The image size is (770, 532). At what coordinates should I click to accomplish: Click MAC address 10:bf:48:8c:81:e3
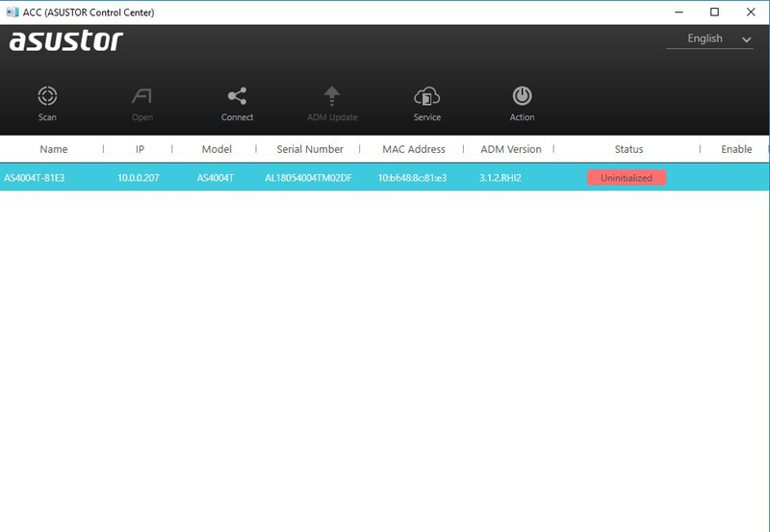tap(412, 178)
